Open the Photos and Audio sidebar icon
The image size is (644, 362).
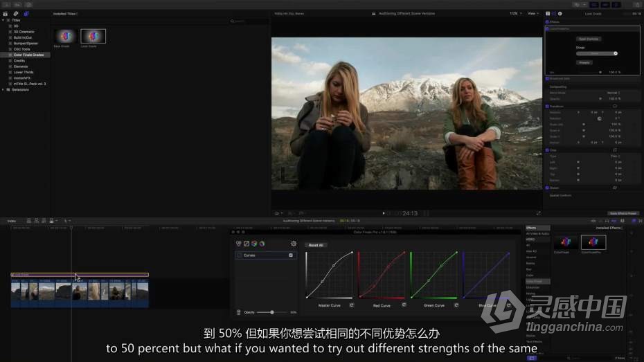click(x=16, y=14)
